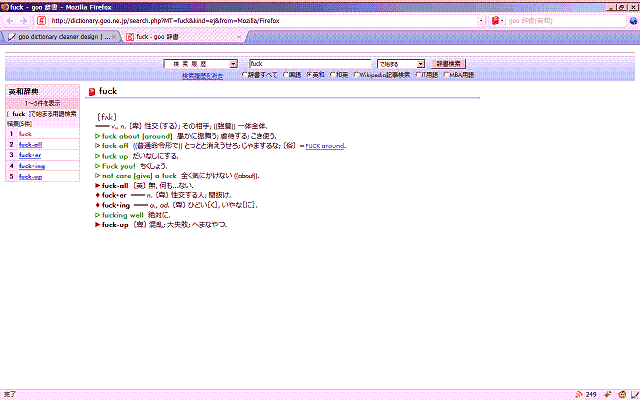This screenshot has height=400, width=640.
Task: Open the address bar history dropdown arrow
Action: click(x=481, y=20)
